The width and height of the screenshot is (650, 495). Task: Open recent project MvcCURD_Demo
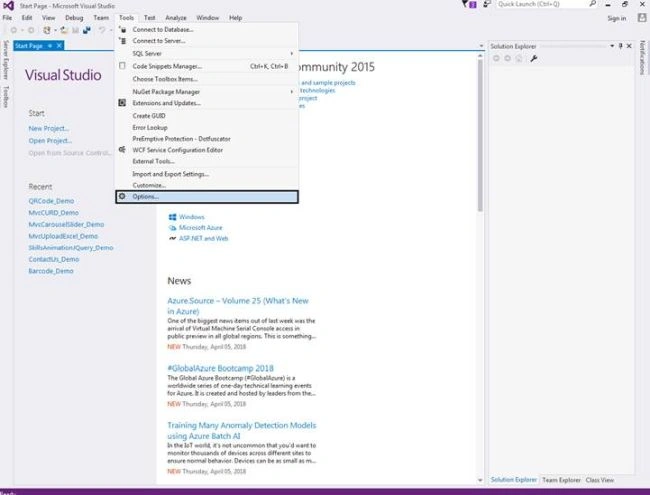[x=53, y=212]
